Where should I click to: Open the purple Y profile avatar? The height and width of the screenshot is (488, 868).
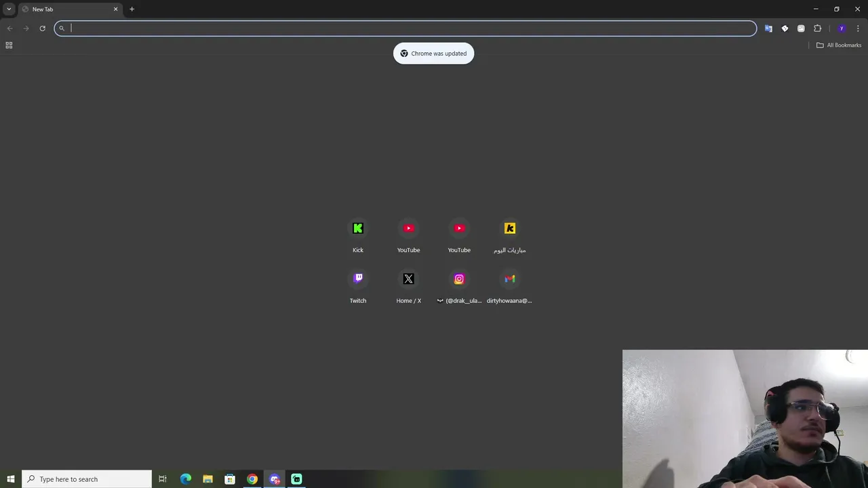click(x=842, y=28)
